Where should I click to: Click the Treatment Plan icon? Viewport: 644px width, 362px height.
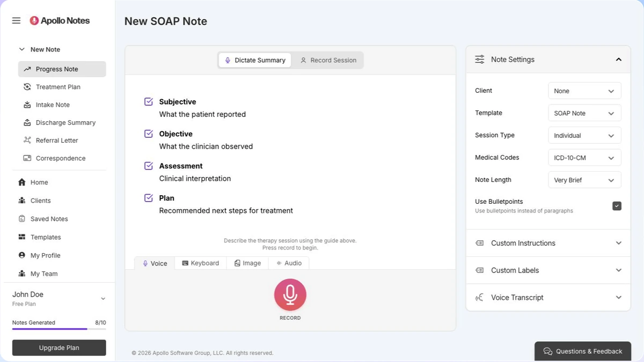point(27,87)
